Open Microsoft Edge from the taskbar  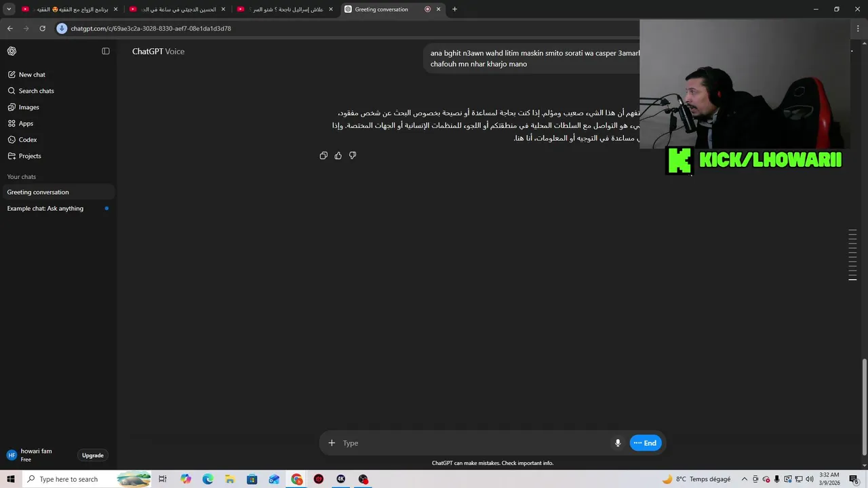coord(208,479)
